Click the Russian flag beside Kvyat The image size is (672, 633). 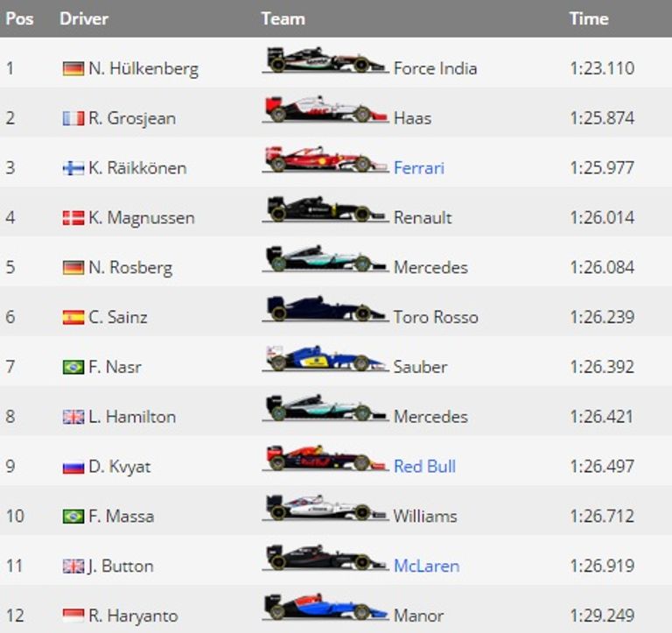click(73, 467)
